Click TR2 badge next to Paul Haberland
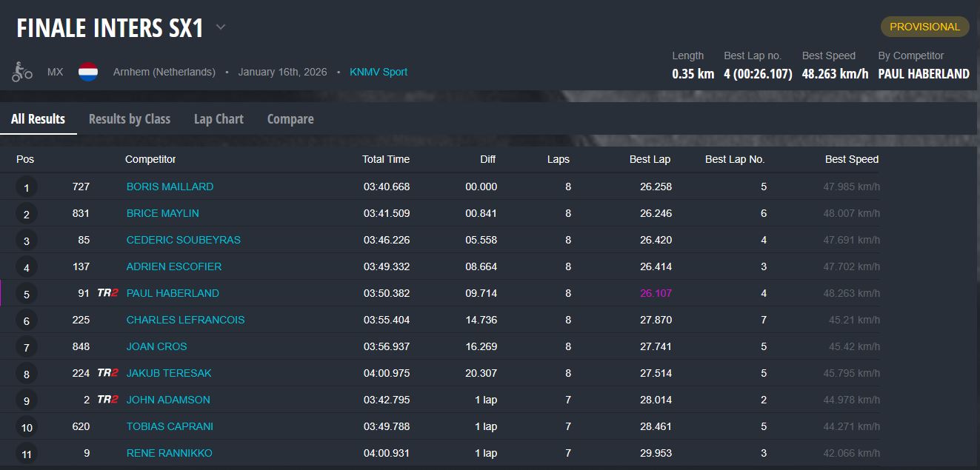The height and width of the screenshot is (470, 980). coord(107,293)
